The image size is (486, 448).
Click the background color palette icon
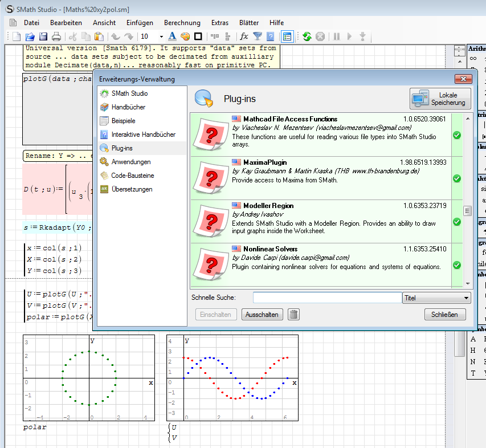tap(185, 36)
